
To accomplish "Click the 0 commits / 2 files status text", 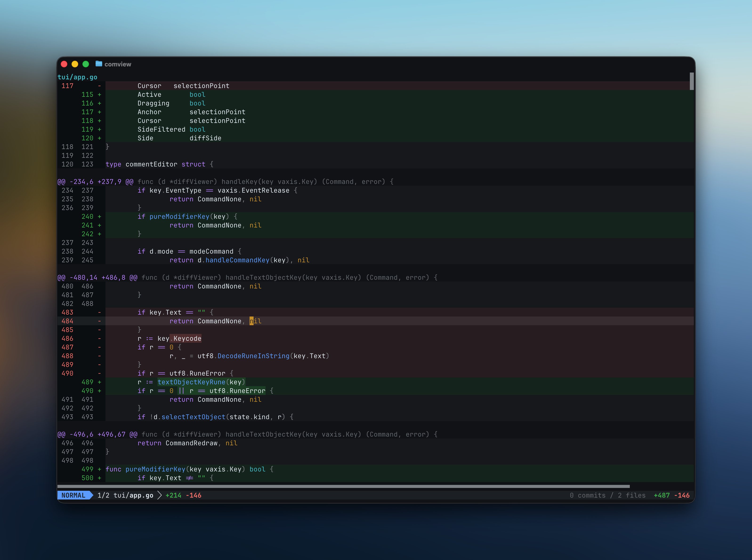I will tap(607, 495).
